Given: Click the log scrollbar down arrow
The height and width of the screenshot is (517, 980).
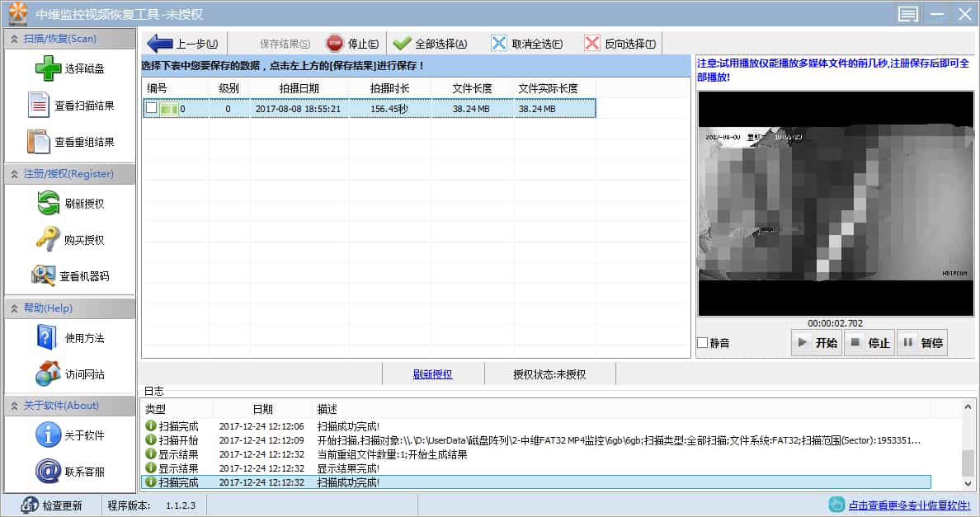Looking at the screenshot, I should [968, 483].
